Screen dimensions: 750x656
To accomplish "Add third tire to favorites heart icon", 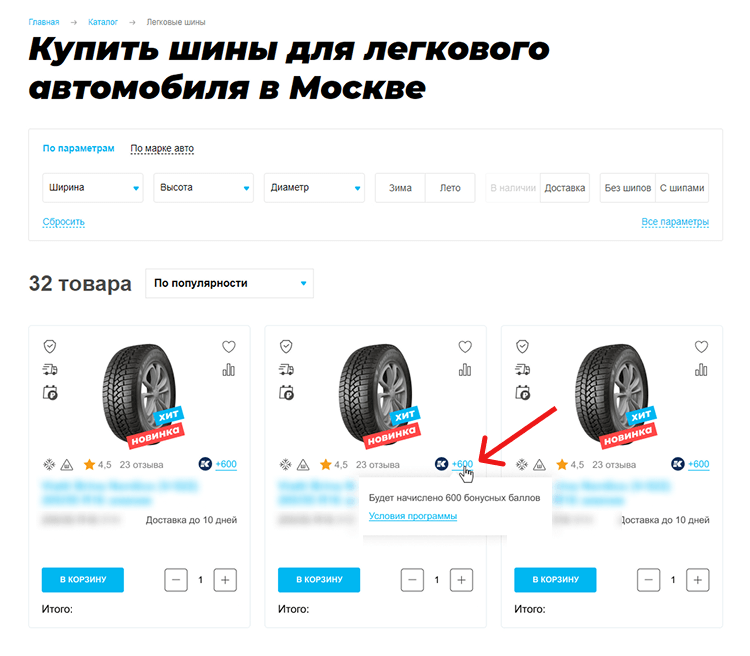I will coord(701,346).
